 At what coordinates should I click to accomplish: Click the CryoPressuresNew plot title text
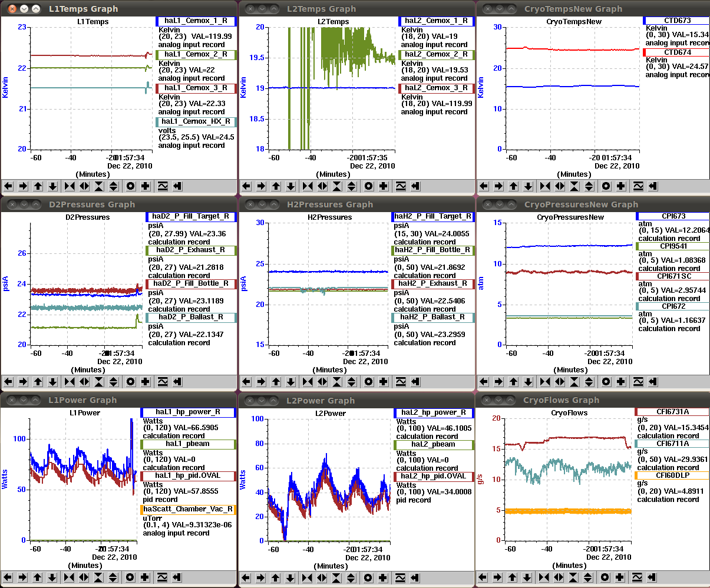pos(570,217)
